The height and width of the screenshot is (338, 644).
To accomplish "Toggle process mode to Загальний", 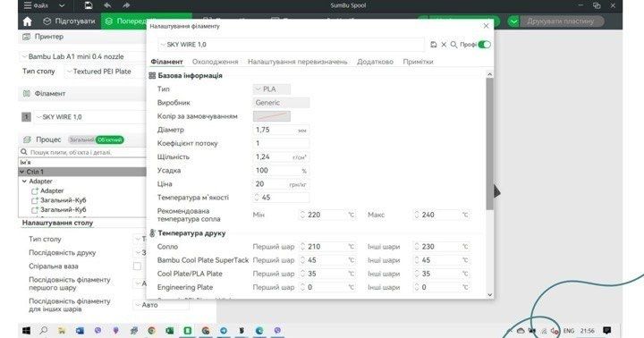I will [81, 139].
